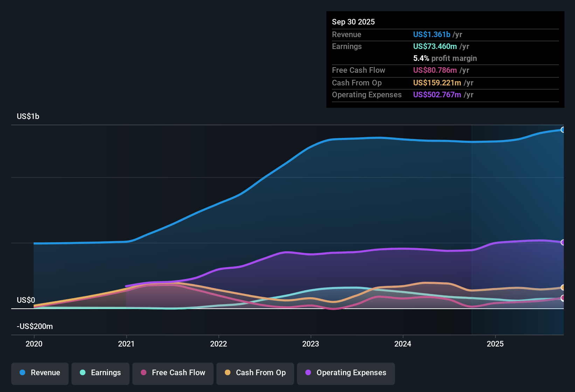Click the 2020 x-axis label
The width and height of the screenshot is (575, 392).
(34, 344)
